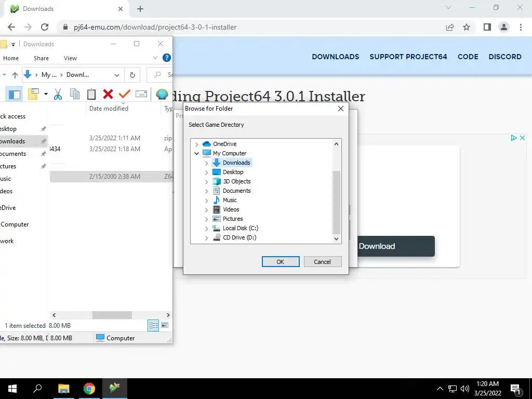Expand the Local Disk (C:) node
532x399 pixels.
(206, 229)
